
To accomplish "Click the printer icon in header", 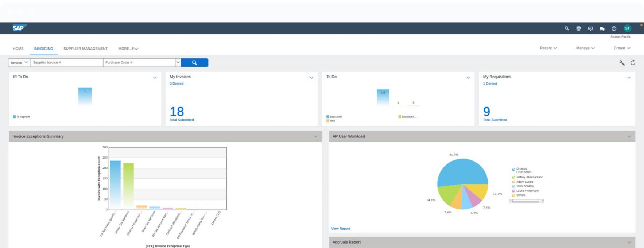I will click(578, 28).
